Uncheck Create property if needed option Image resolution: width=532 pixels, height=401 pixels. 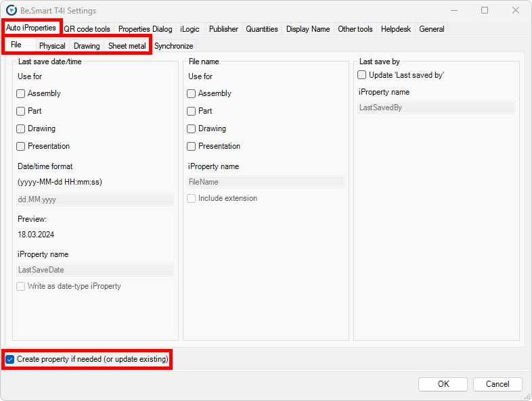[x=10, y=359]
